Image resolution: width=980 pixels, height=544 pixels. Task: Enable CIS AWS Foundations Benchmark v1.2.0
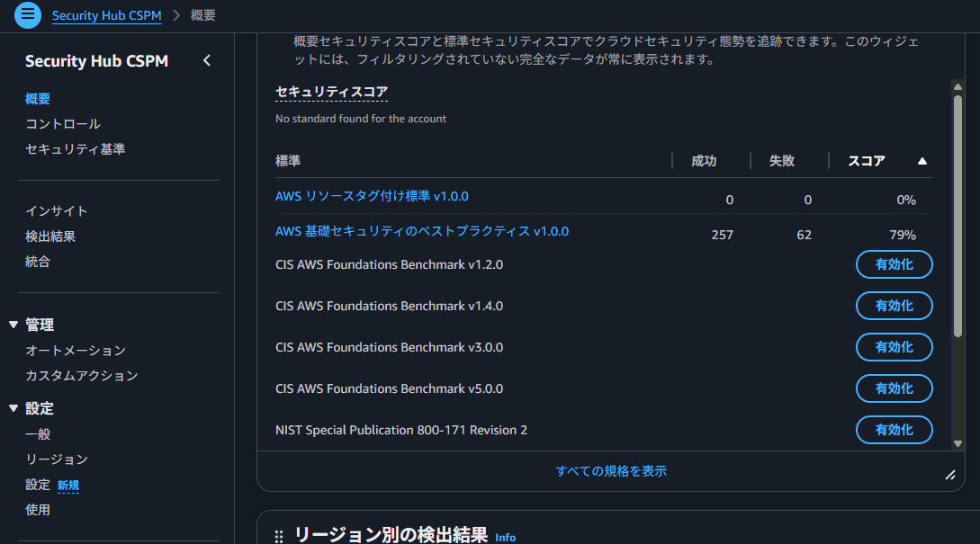[x=894, y=264]
